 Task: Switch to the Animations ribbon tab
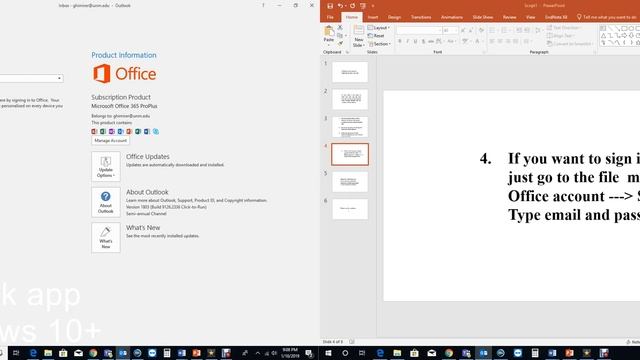pyautogui.click(x=451, y=17)
